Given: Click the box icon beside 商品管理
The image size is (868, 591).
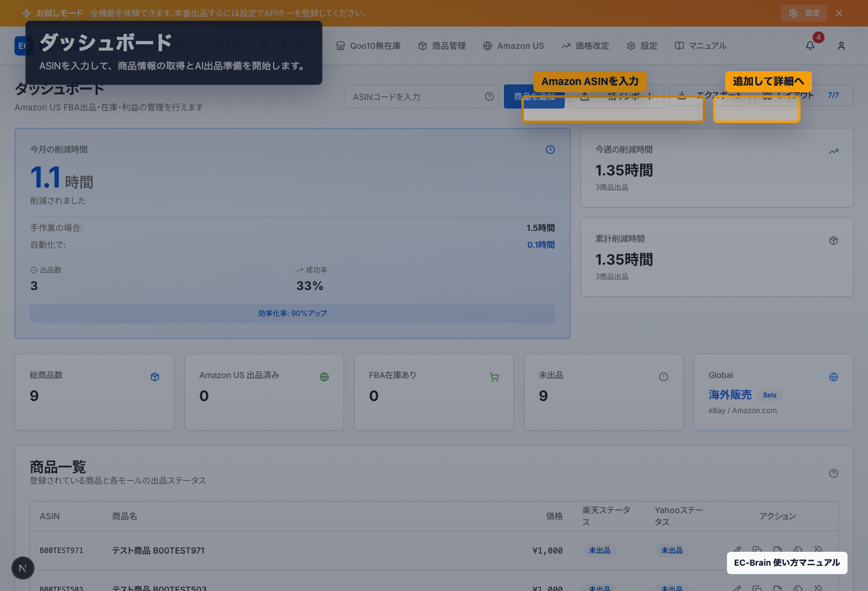Looking at the screenshot, I should click(x=423, y=46).
